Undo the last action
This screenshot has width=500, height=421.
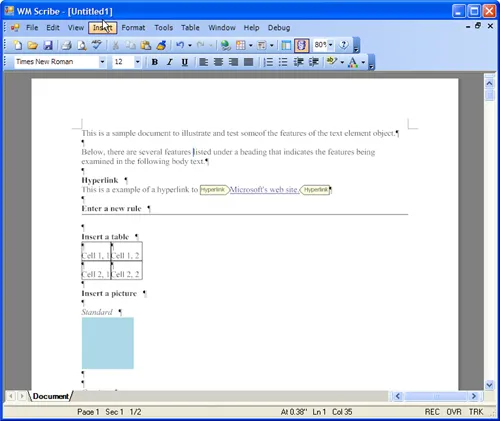(180, 45)
